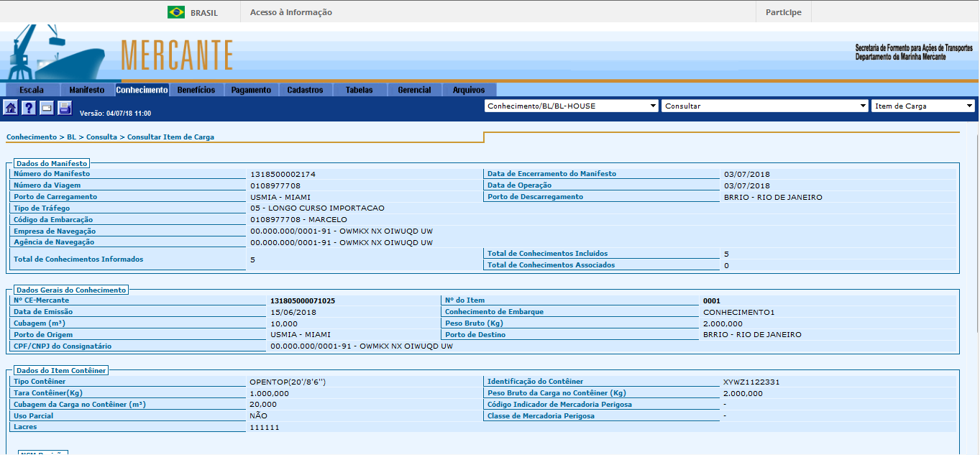Go to the Pagamento tab
This screenshot has width=980, height=455.
(251, 90)
